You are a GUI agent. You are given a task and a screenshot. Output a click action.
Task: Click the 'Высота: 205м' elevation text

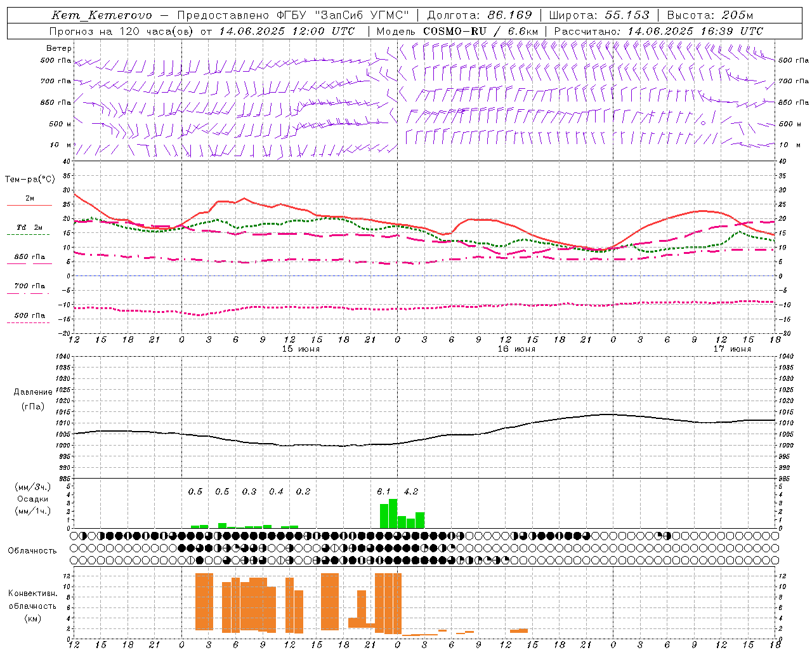click(x=710, y=15)
